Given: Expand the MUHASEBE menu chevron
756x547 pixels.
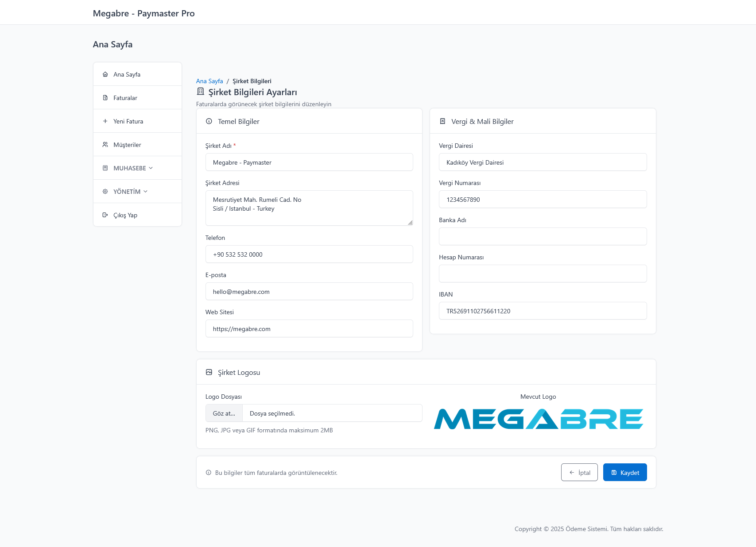Looking at the screenshot, I should click(x=151, y=168).
